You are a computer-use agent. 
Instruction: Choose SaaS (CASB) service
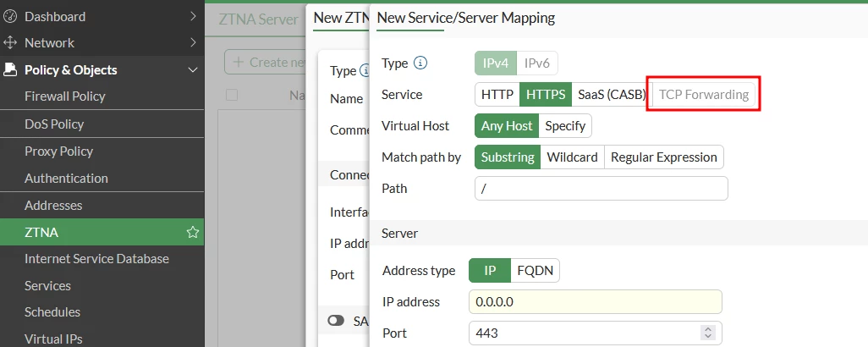click(612, 95)
